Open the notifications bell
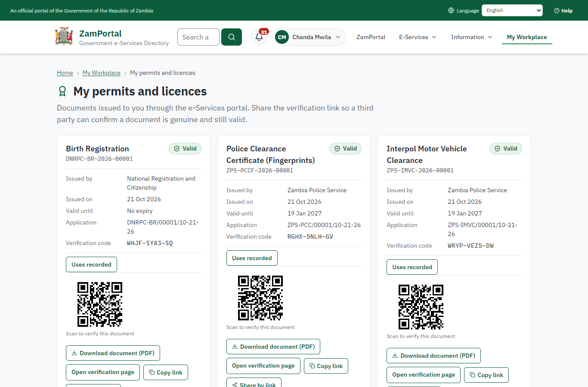 (x=259, y=37)
